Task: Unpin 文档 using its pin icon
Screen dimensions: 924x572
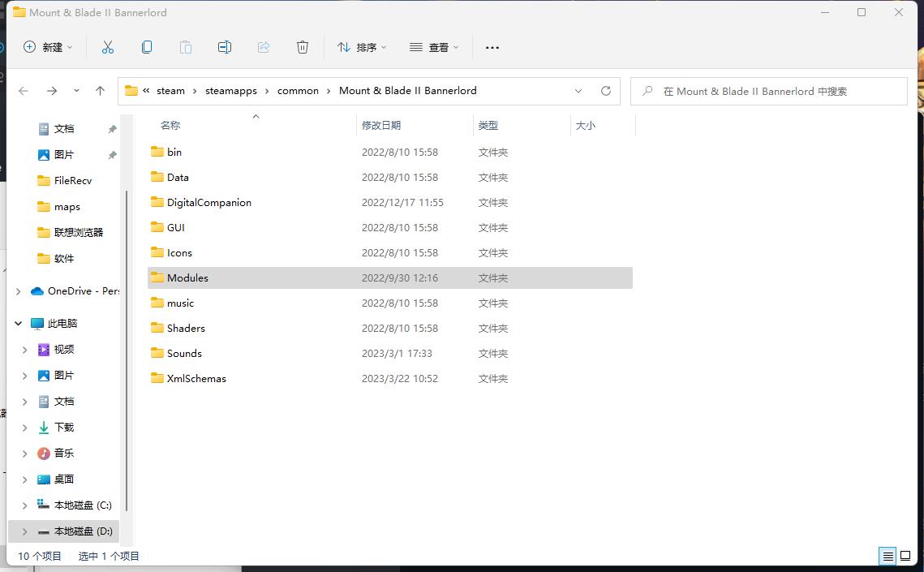Action: click(x=112, y=129)
